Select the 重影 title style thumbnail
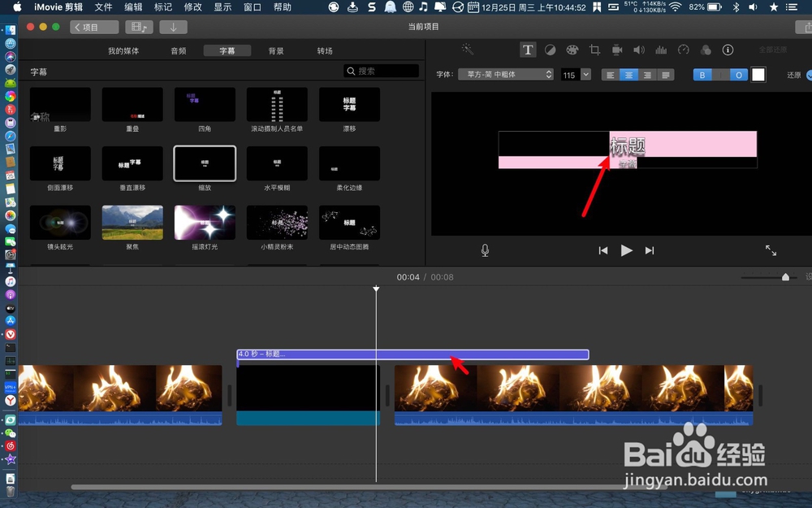This screenshot has width=812, height=508. tap(60, 104)
